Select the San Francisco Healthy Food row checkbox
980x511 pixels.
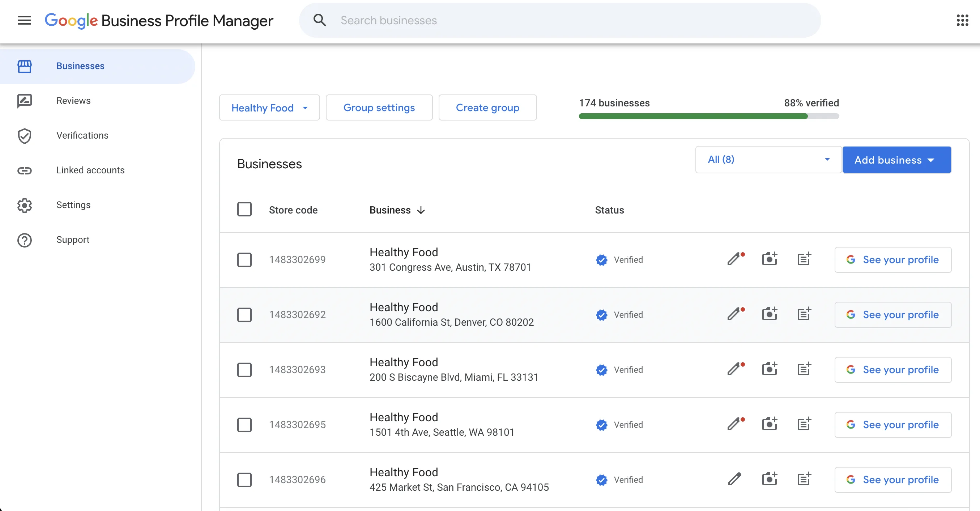[x=244, y=480]
